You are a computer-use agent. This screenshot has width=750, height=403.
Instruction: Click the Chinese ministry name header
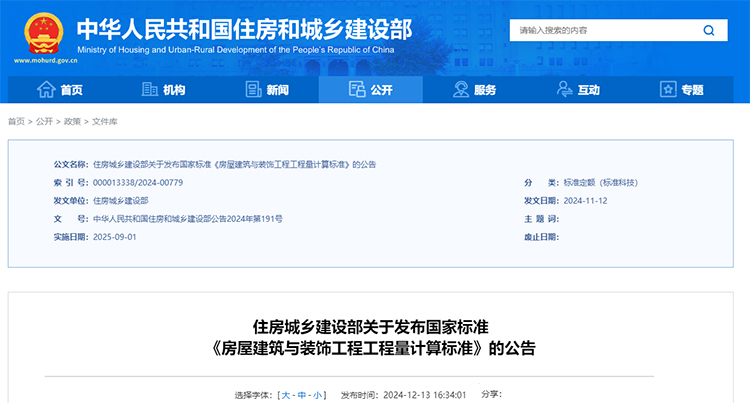point(244,29)
